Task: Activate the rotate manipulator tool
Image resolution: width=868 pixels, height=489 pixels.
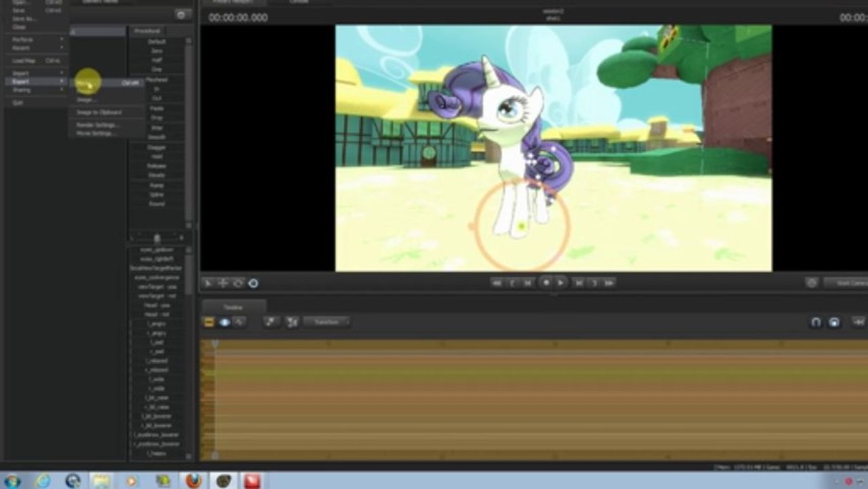Action: [238, 283]
